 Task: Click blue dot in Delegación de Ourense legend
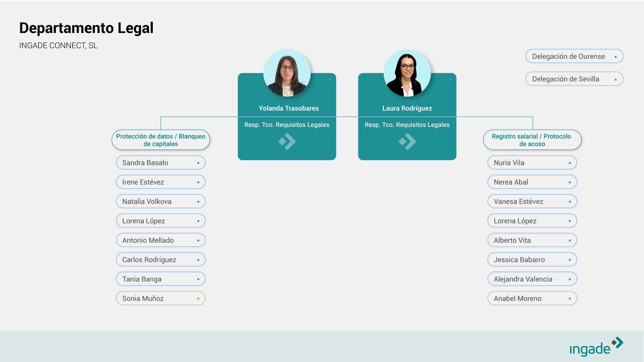(x=616, y=57)
